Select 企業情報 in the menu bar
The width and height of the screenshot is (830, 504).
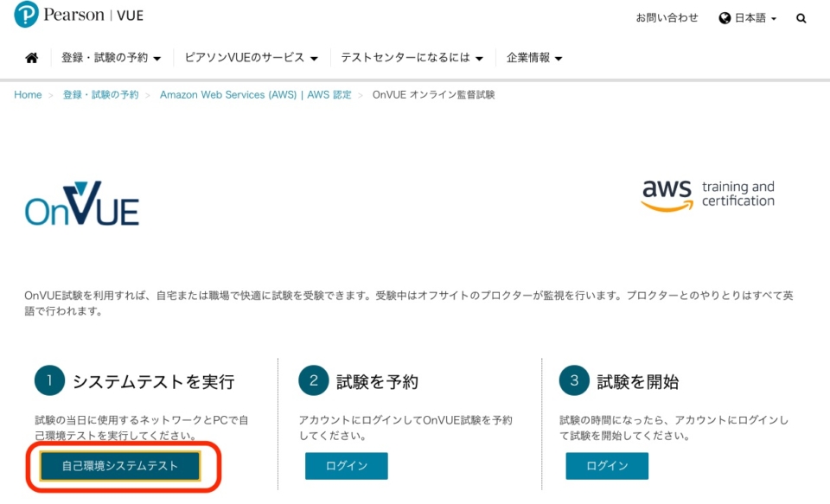tap(526, 57)
